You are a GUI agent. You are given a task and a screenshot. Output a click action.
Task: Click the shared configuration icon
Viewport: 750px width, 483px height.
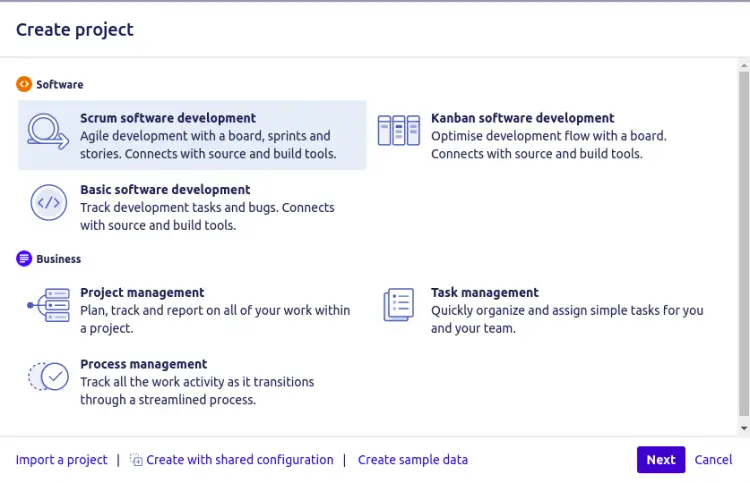click(136, 460)
